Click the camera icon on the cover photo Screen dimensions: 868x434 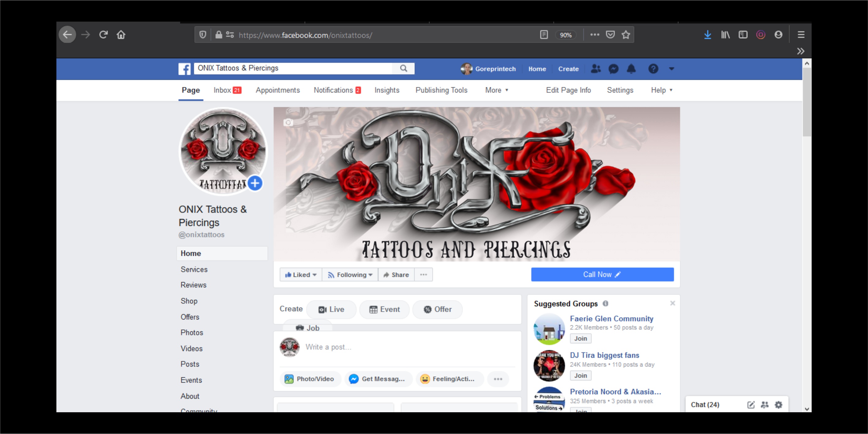tap(287, 123)
